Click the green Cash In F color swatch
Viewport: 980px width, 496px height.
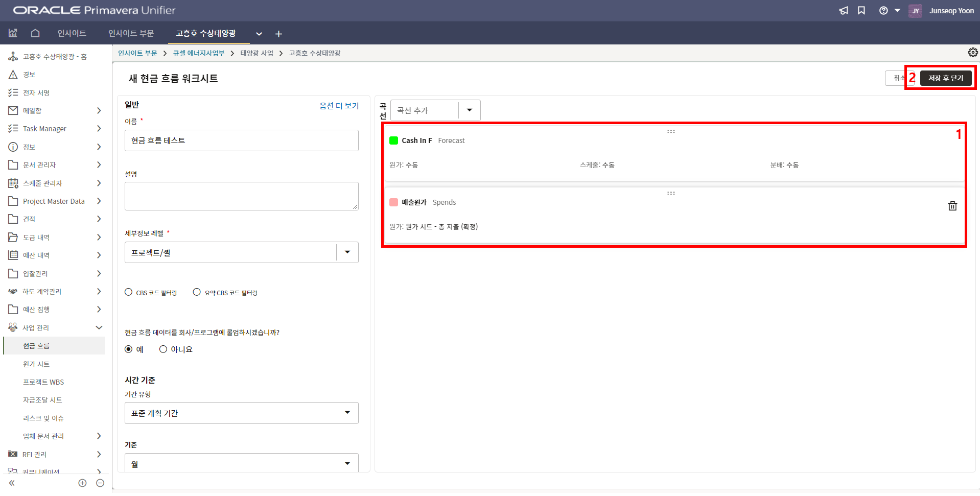point(394,140)
